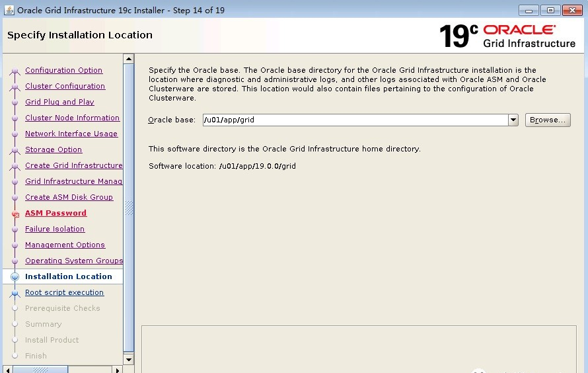Screen dimensions: 588x373
Task: Click the Root script execution step marker
Action: point(15,293)
